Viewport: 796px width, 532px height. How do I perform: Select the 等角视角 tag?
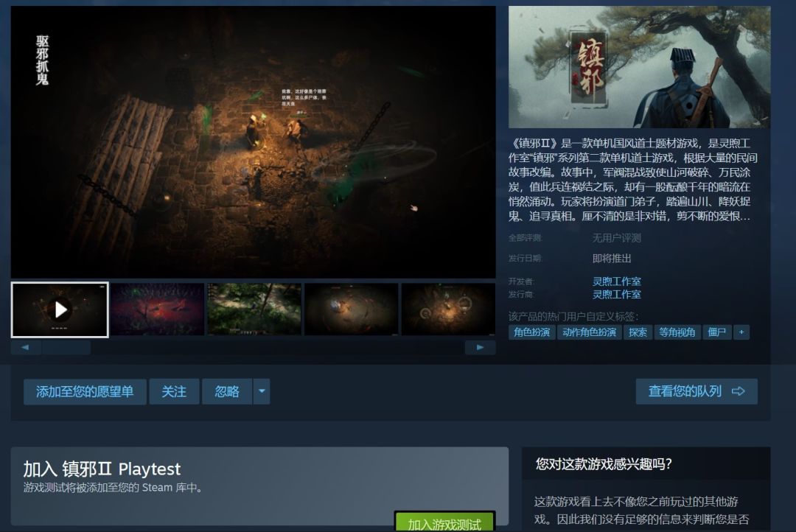pyautogui.click(x=677, y=332)
